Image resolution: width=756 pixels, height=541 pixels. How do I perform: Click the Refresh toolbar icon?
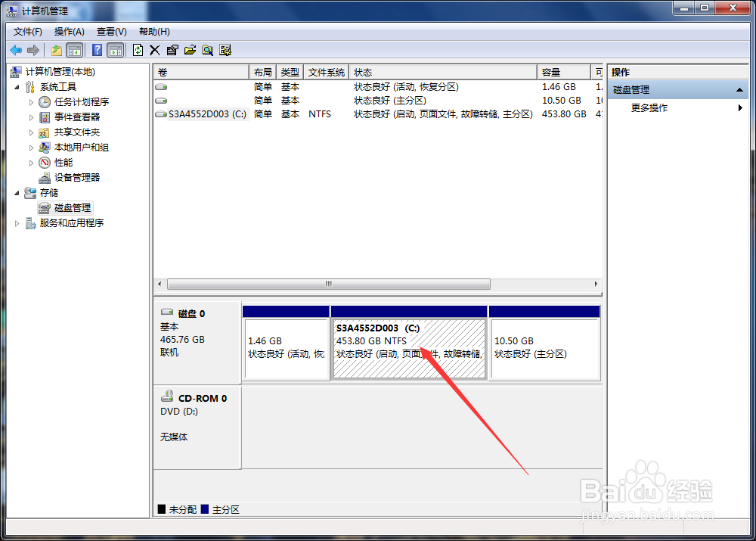[x=138, y=50]
